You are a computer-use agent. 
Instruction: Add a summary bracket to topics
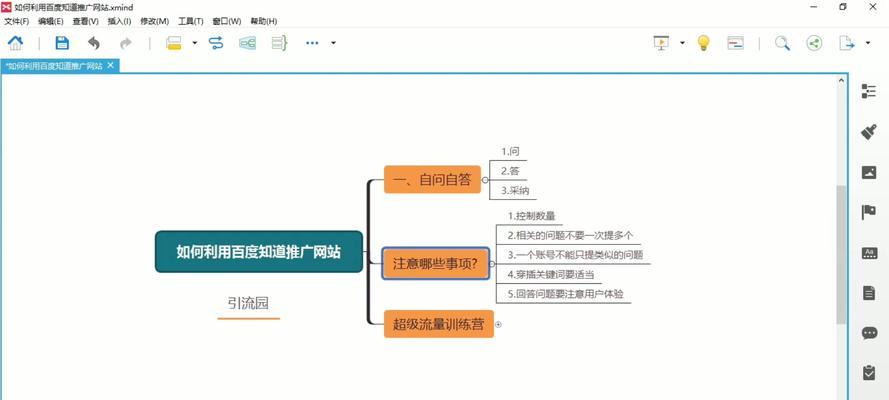tap(280, 43)
